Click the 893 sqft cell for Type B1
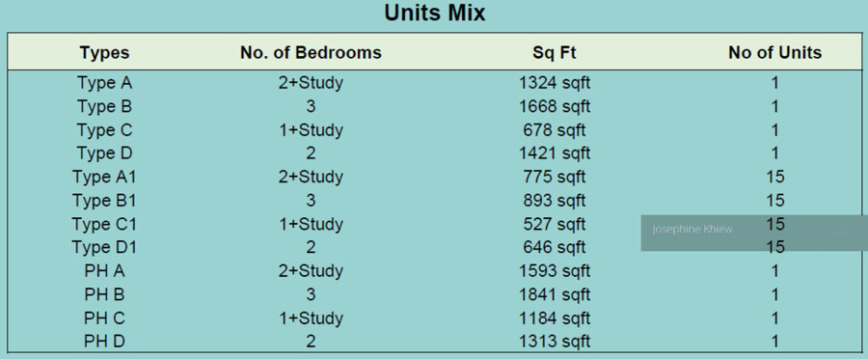The height and width of the screenshot is (359, 868). click(x=555, y=201)
